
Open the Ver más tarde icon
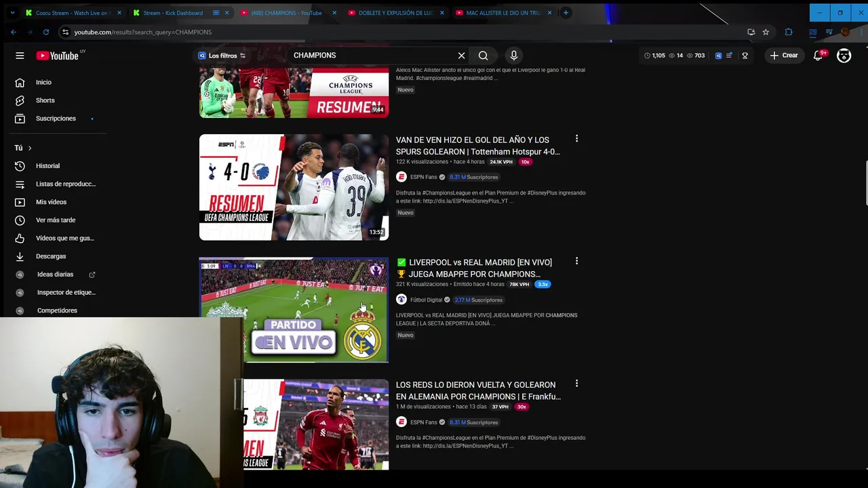20,220
